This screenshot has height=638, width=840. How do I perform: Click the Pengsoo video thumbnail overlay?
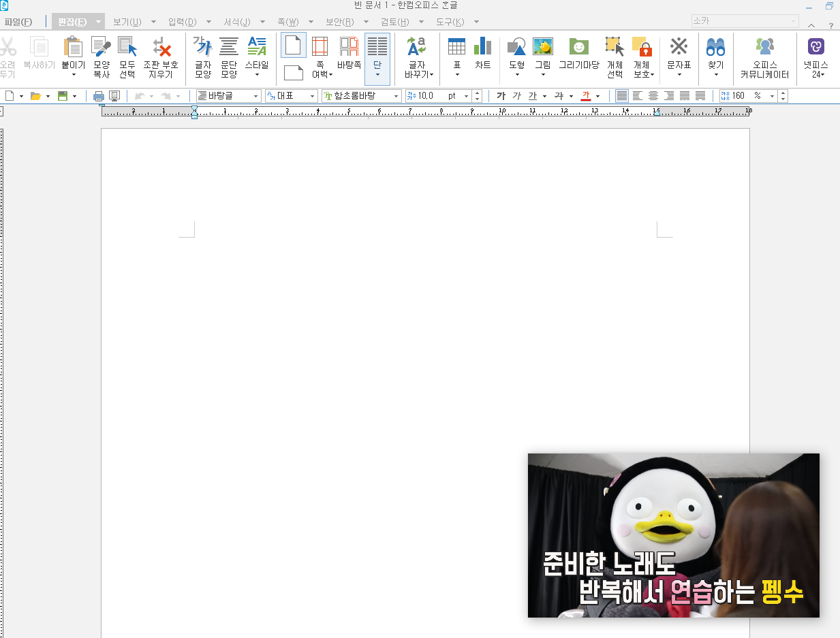[x=674, y=535]
